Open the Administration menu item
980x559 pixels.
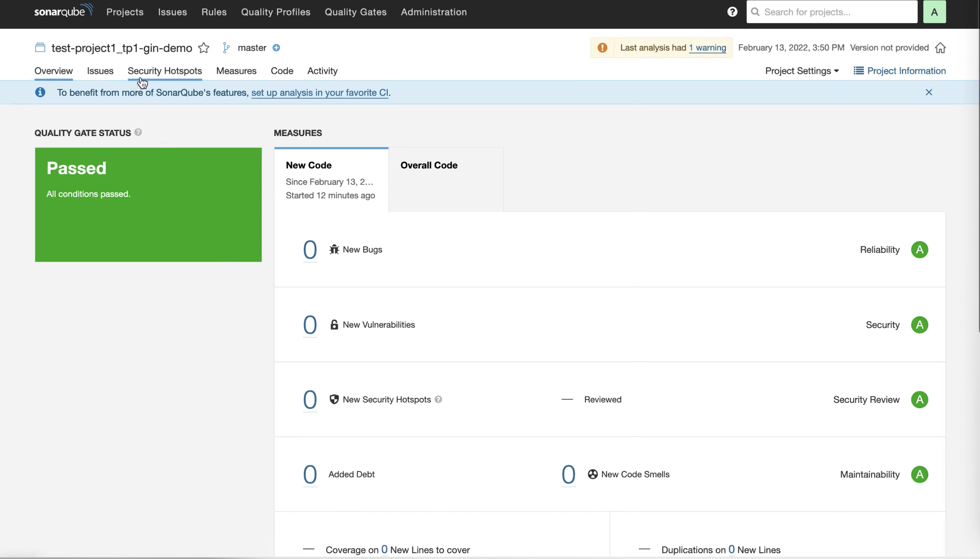pyautogui.click(x=433, y=12)
